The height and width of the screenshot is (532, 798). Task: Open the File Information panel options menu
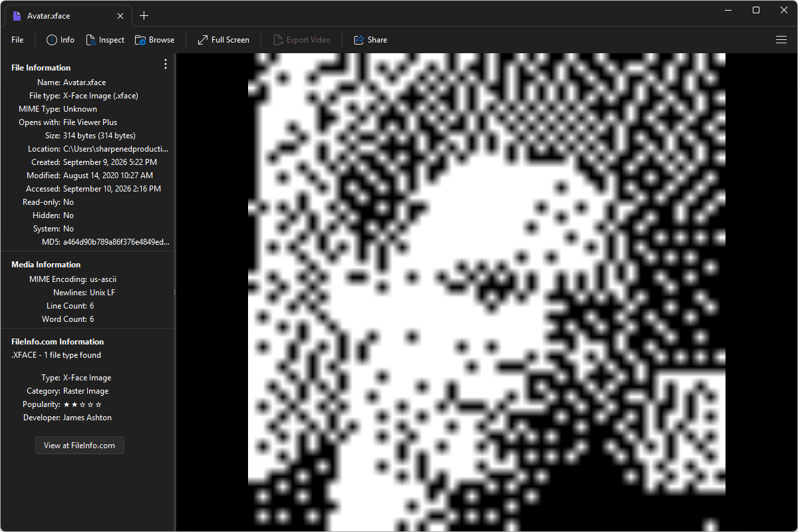click(166, 65)
